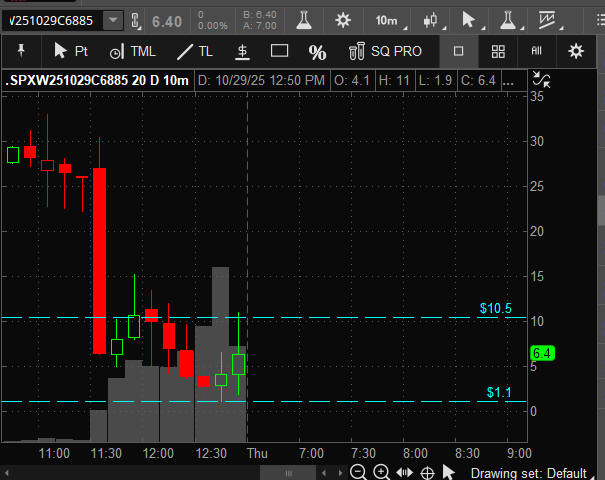Open the symbol history dropdown arrow
605x480 pixels.
click(113, 20)
